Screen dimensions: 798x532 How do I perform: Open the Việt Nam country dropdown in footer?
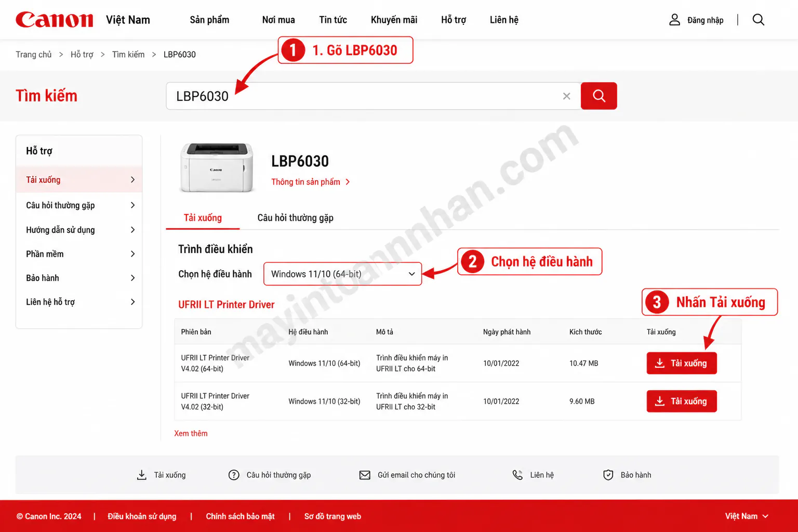pyautogui.click(x=747, y=516)
